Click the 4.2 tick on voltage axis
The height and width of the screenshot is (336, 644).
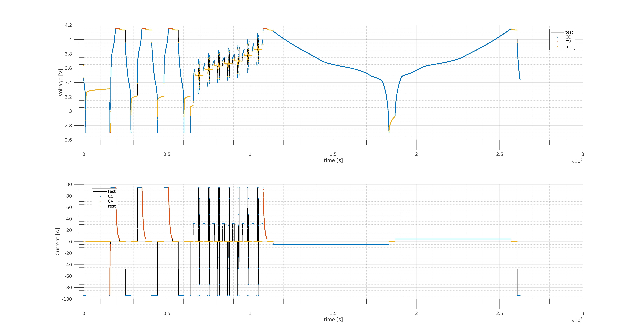68,25
